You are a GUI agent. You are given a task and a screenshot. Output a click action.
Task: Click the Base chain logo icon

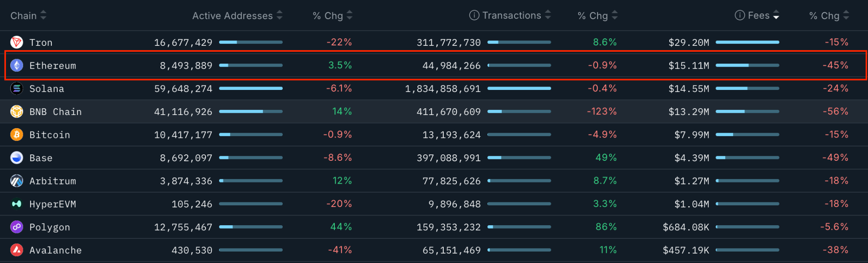pyautogui.click(x=17, y=158)
